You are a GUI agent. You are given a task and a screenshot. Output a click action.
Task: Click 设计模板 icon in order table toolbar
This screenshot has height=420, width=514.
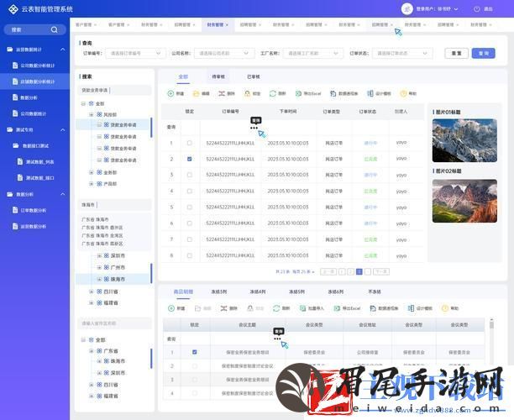[370, 93]
